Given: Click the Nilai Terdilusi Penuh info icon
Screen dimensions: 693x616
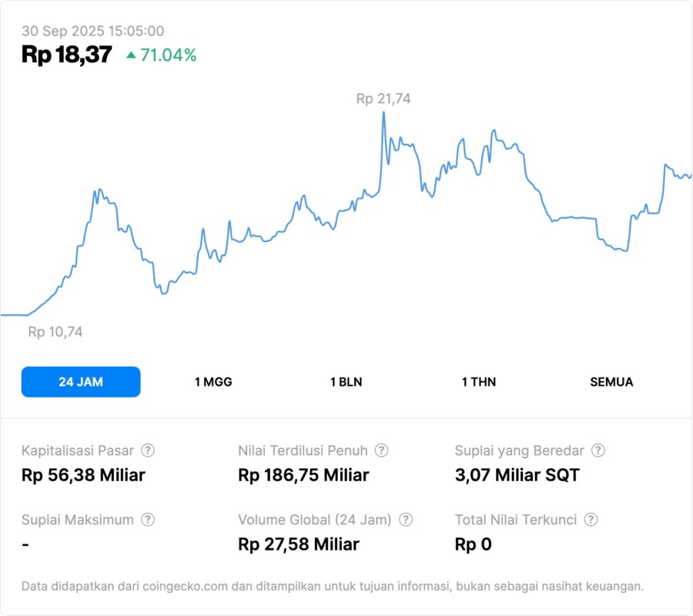Looking at the screenshot, I should click(381, 450).
